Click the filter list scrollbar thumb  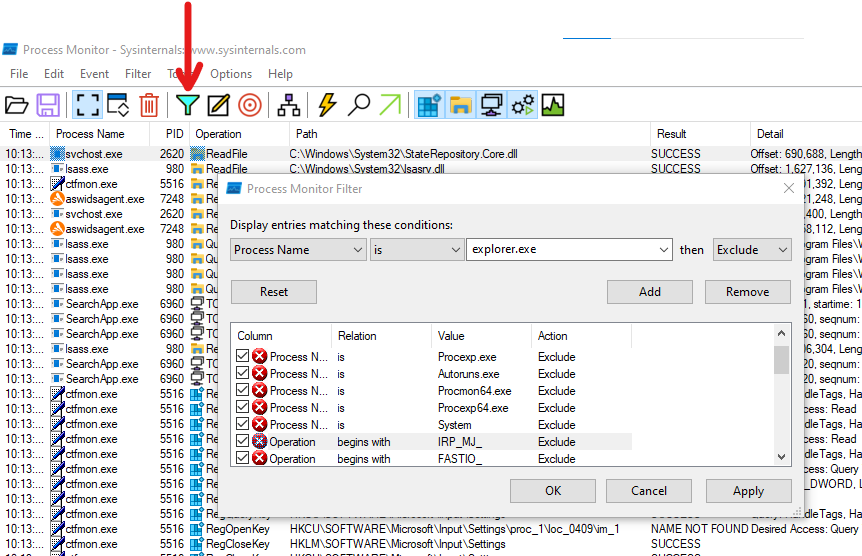point(781,360)
